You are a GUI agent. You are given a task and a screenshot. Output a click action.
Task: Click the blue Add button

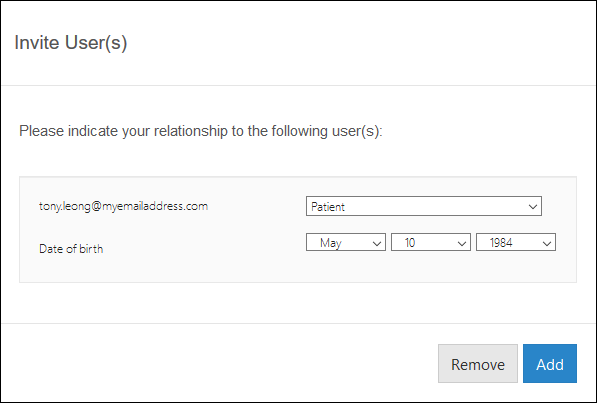550,364
